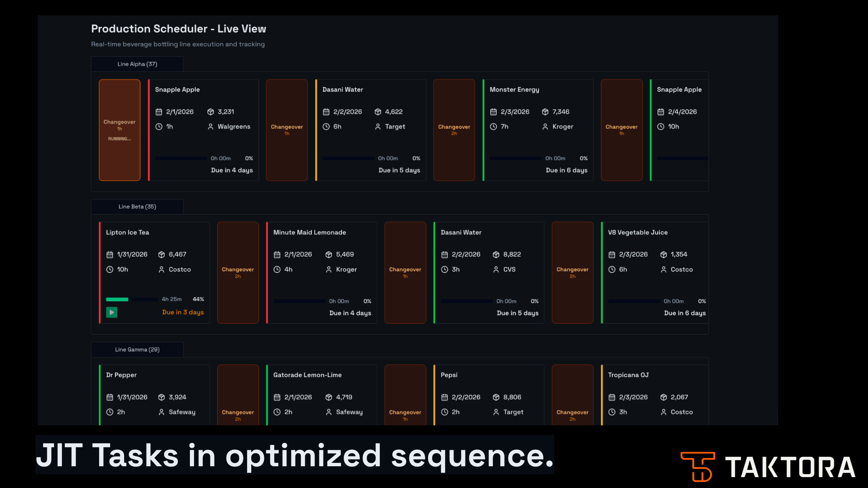
Task: Collapse the Line Alpha section header
Action: pos(137,64)
